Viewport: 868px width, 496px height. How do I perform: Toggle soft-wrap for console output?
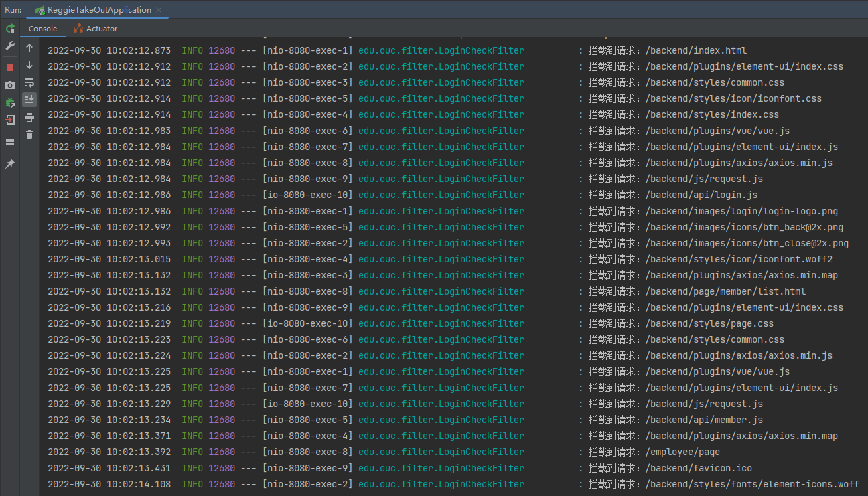tap(29, 82)
